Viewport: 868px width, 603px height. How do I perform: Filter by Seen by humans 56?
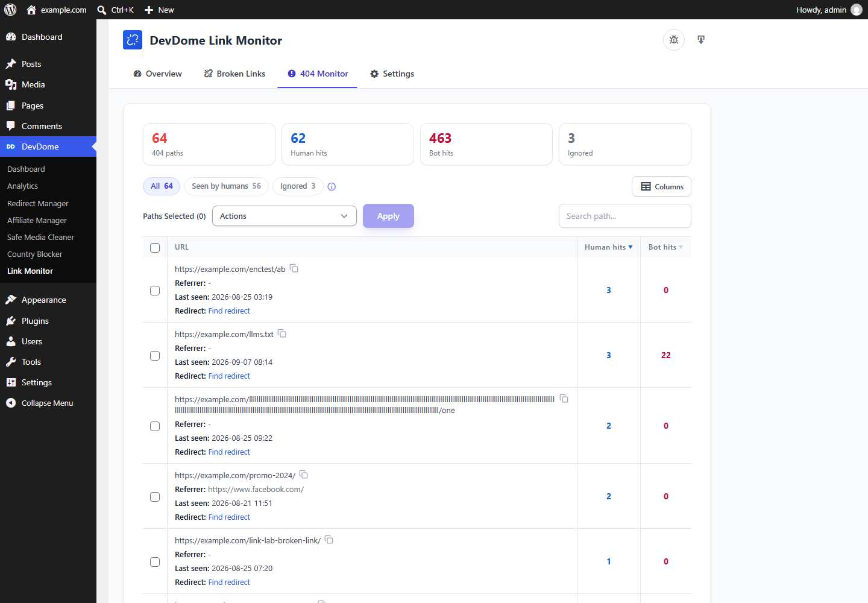pos(226,186)
